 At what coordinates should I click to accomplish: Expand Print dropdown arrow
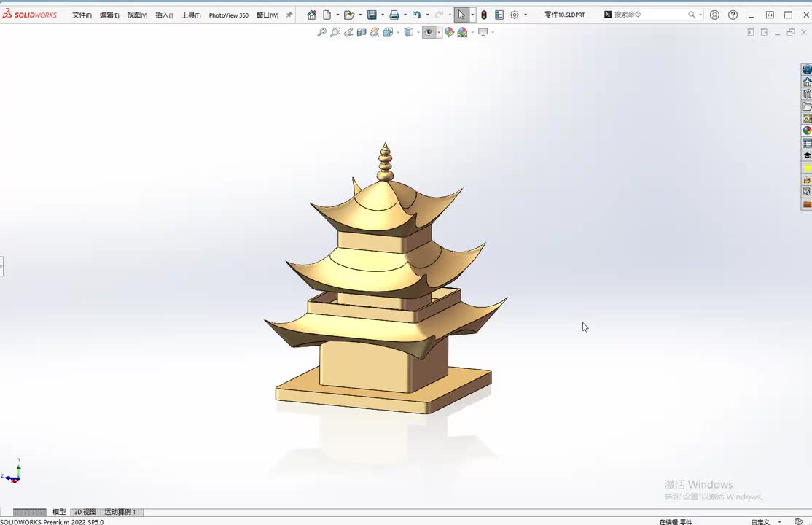(405, 15)
